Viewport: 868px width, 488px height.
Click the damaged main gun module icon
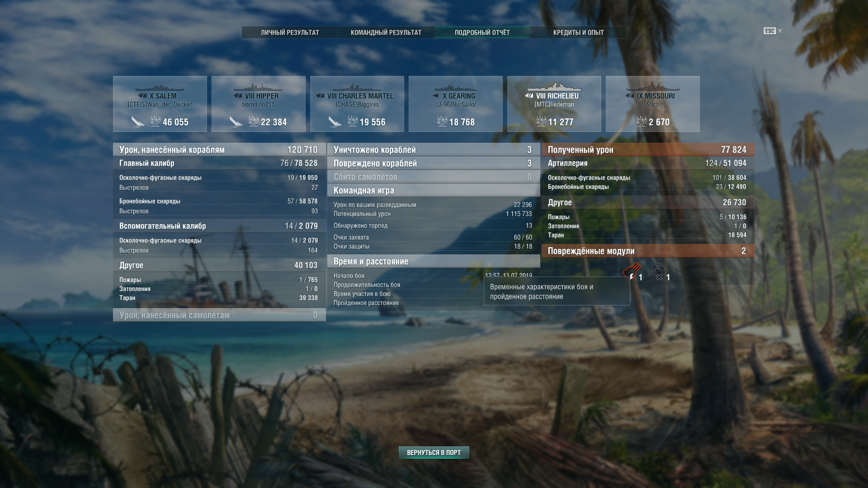coord(631,272)
